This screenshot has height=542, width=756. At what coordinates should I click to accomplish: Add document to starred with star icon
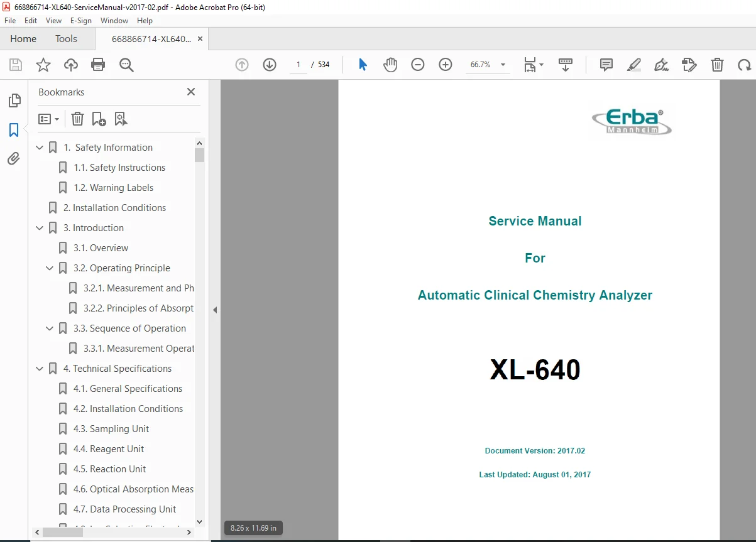(x=43, y=65)
